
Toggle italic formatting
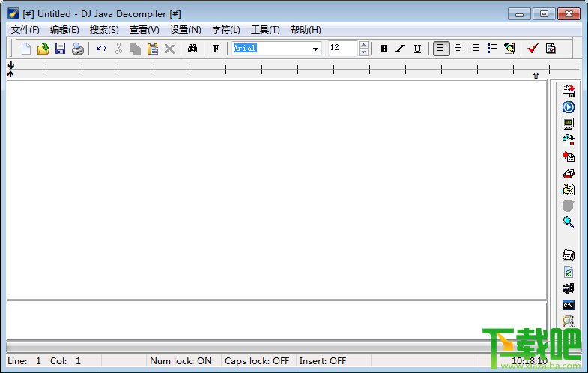[x=401, y=49]
